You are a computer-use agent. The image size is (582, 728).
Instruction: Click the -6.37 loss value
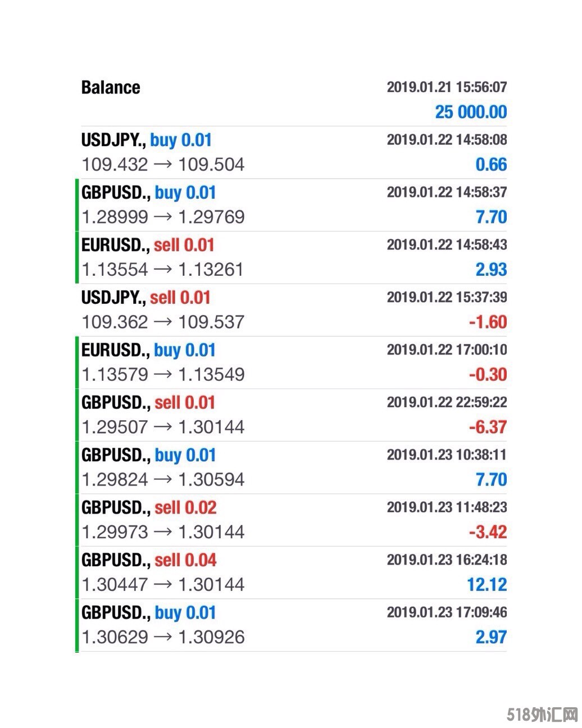point(488,427)
